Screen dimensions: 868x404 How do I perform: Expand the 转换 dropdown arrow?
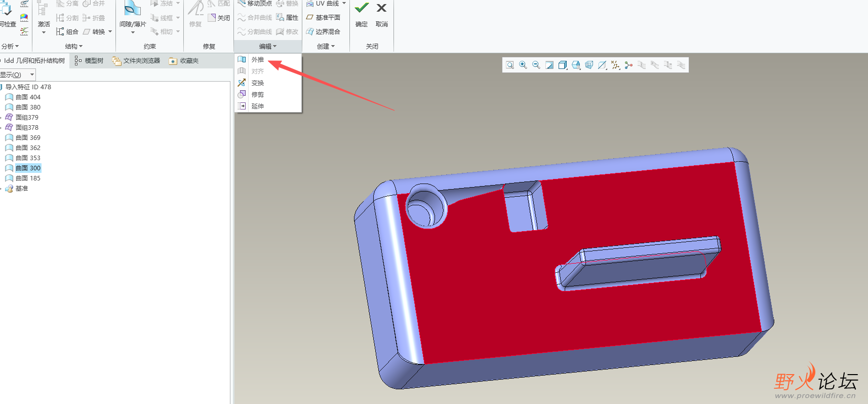[110, 31]
